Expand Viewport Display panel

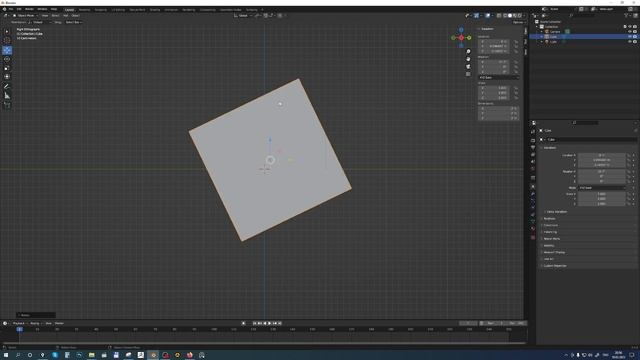tap(554, 252)
